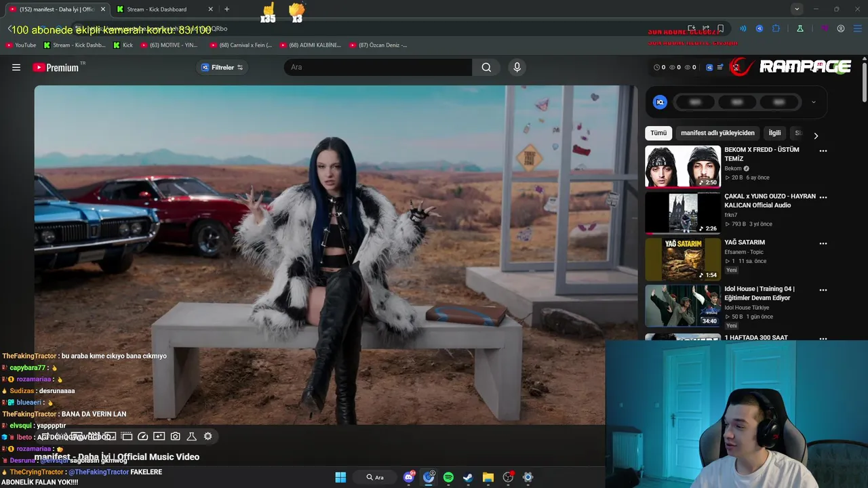Focus the Ara search field
This screenshot has height=488, width=868.
pyautogui.click(x=378, y=67)
